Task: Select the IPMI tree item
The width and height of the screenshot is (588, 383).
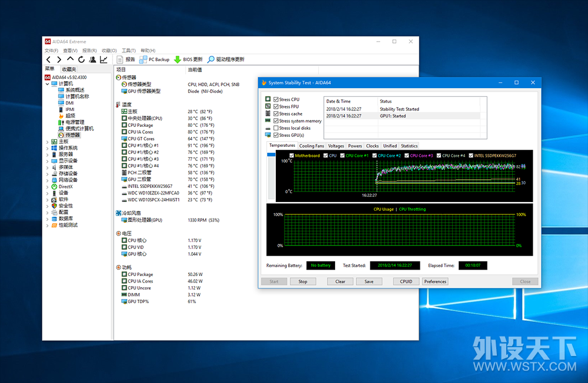Action: [x=66, y=109]
